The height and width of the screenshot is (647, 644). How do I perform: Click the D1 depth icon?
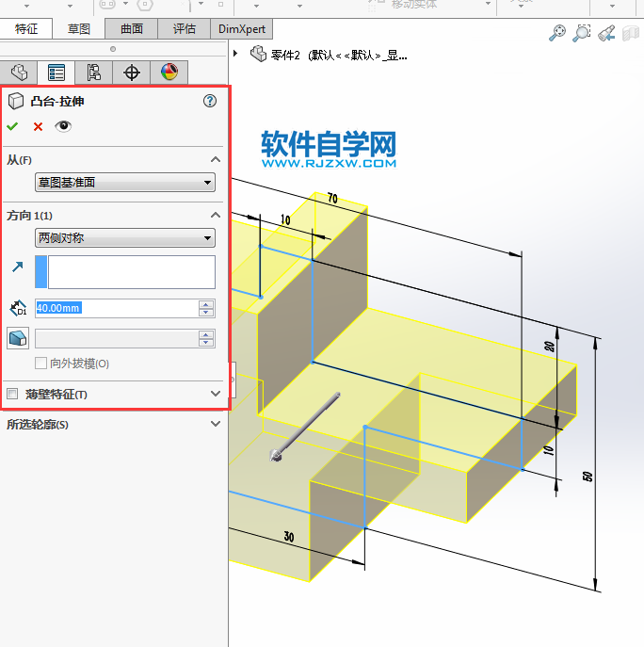click(x=18, y=308)
